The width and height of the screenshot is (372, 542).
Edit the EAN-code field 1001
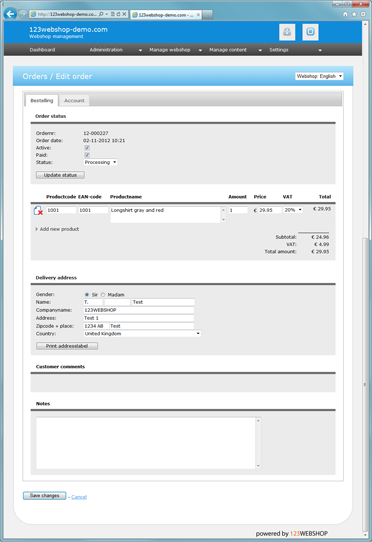coord(93,210)
